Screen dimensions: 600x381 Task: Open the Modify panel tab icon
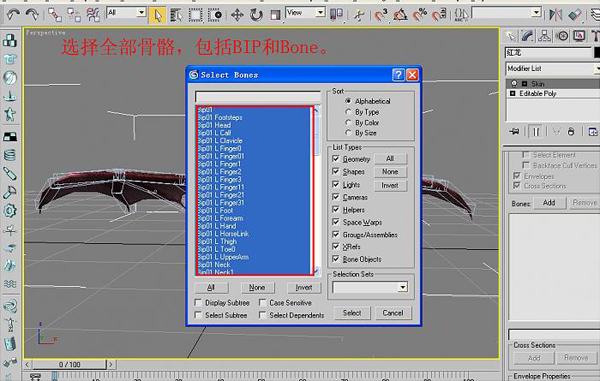coord(527,36)
